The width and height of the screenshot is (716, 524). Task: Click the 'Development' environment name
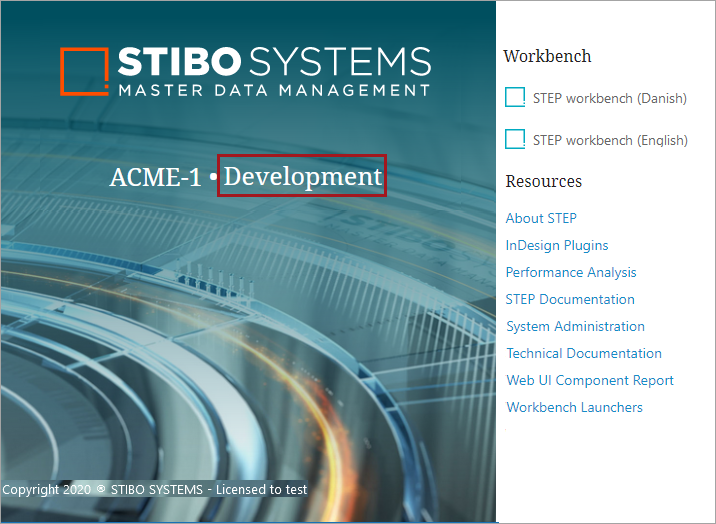pyautogui.click(x=302, y=176)
